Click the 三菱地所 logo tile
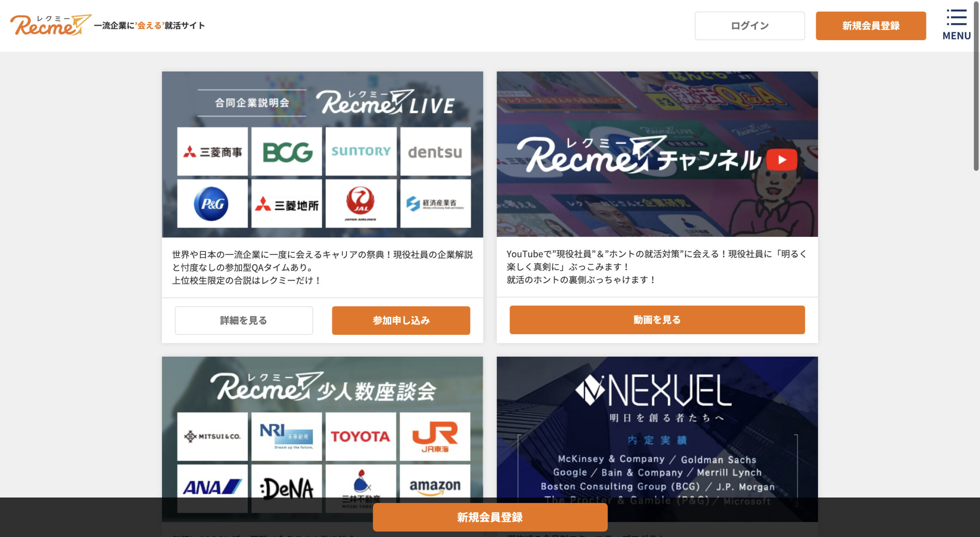The height and width of the screenshot is (537, 980). pos(287,204)
